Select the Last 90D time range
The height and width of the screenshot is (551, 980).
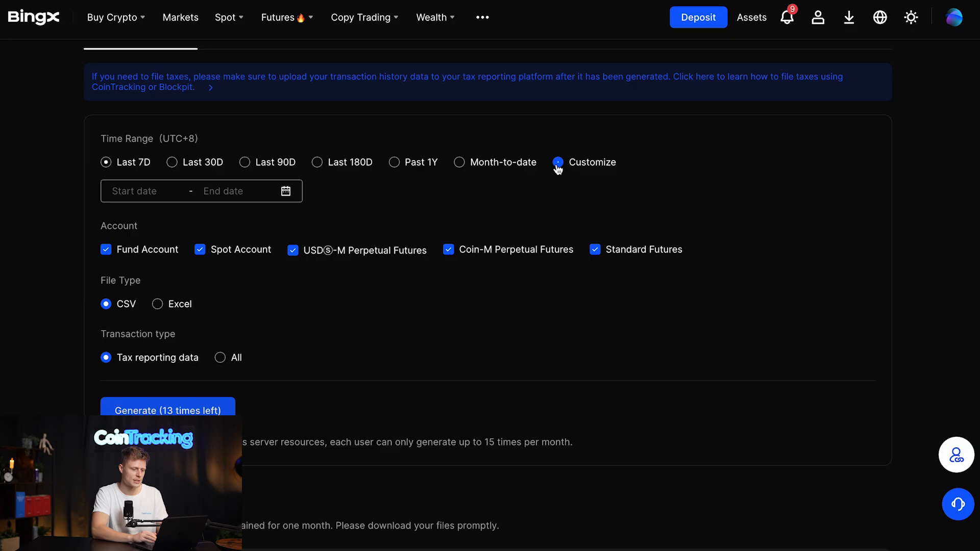click(x=267, y=162)
